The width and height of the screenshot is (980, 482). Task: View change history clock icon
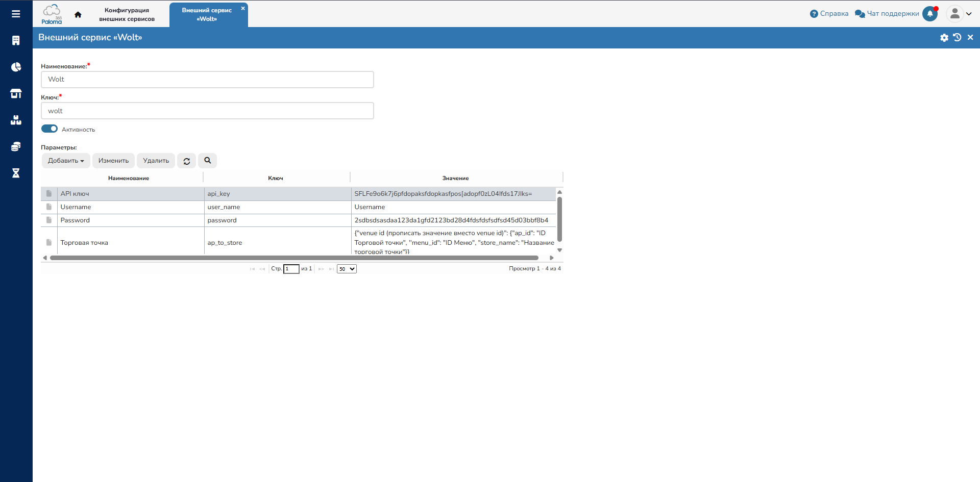(957, 38)
